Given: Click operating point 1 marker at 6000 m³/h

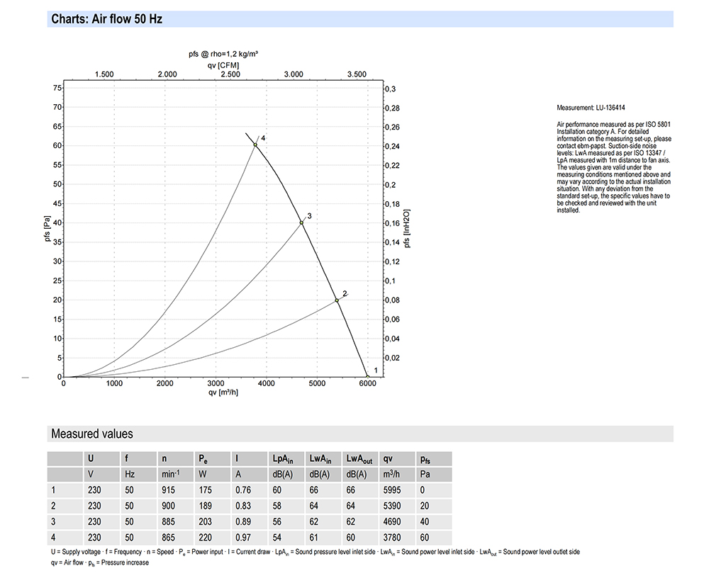Looking at the screenshot, I should [367, 376].
